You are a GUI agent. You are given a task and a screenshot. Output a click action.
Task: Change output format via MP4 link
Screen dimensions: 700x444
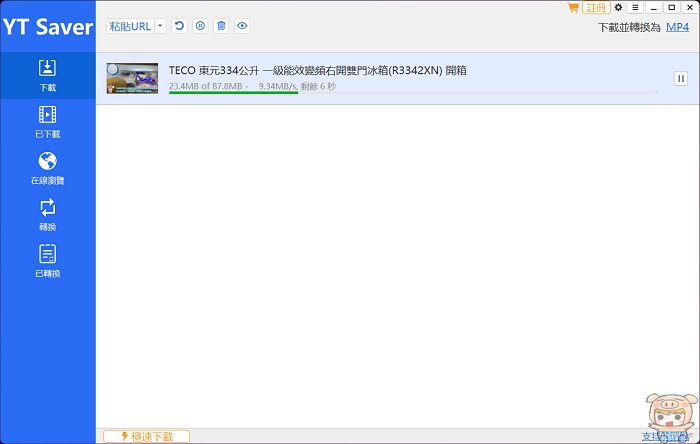pyautogui.click(x=677, y=27)
